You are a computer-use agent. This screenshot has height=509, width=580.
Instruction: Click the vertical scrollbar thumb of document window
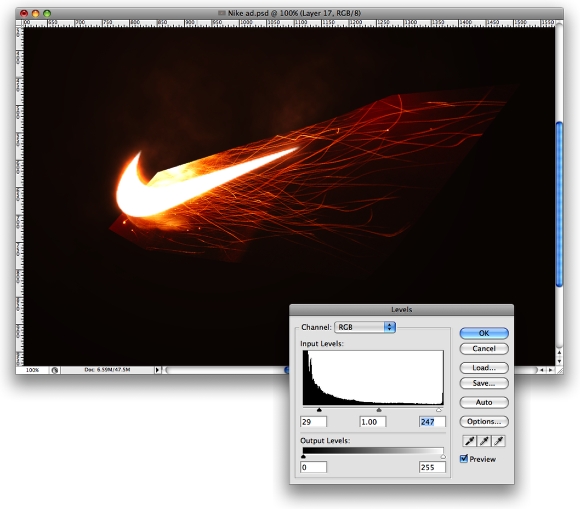559,204
